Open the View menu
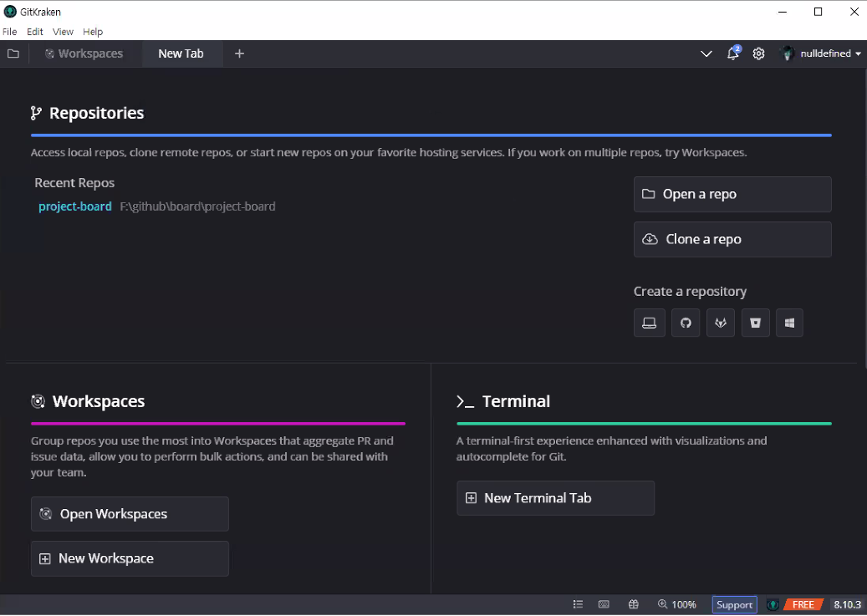Image resolution: width=867 pixels, height=616 pixels. coord(63,32)
